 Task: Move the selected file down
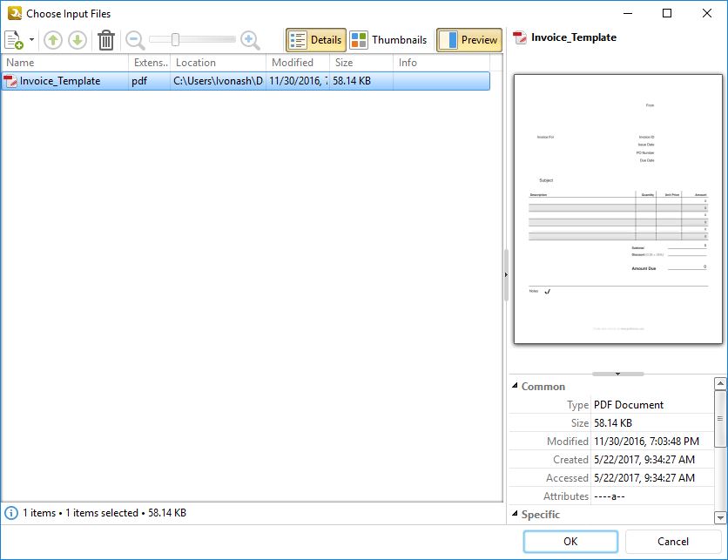(x=78, y=39)
